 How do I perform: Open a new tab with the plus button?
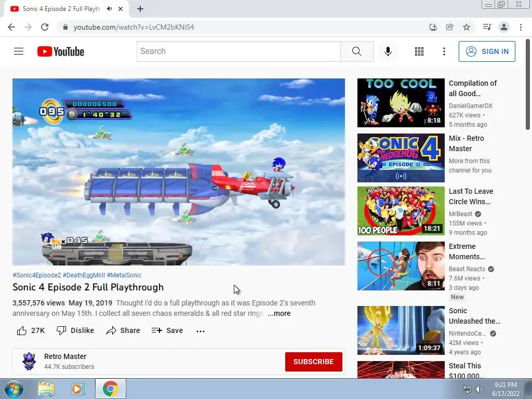[140, 9]
